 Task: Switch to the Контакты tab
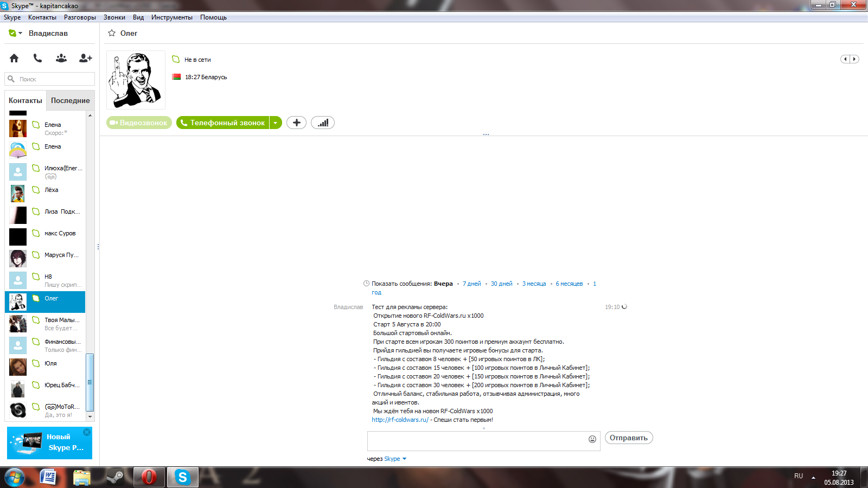[25, 100]
